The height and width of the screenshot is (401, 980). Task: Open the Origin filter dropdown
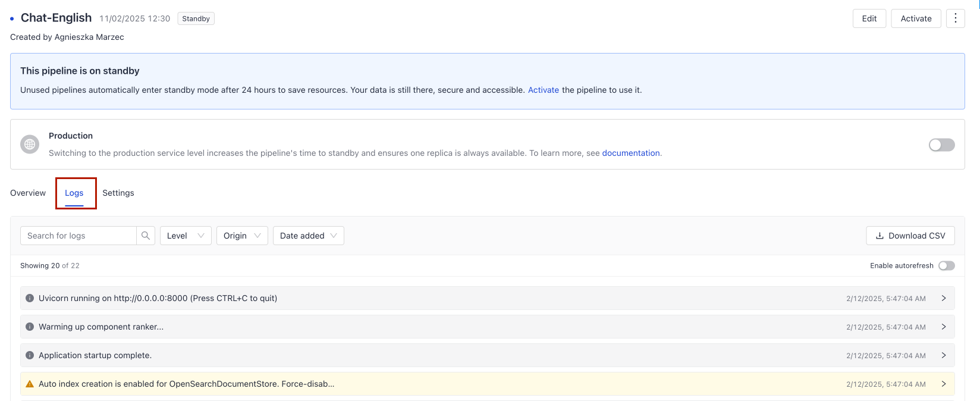pos(242,236)
